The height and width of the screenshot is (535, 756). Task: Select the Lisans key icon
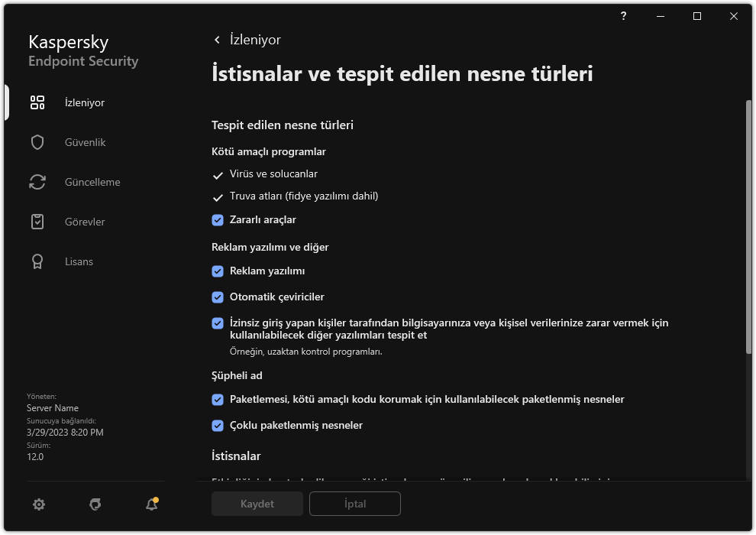pos(37,261)
